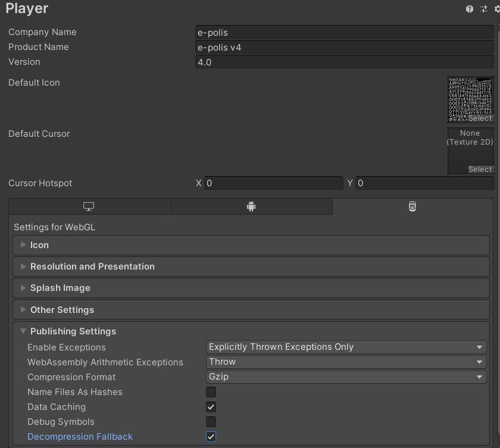
Task: Click the Debug Symbols label
Action: click(61, 422)
